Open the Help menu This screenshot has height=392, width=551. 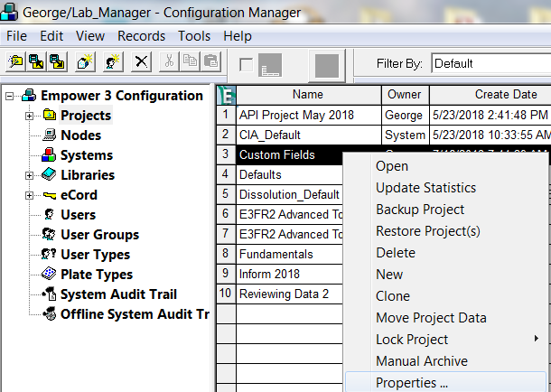(x=238, y=36)
